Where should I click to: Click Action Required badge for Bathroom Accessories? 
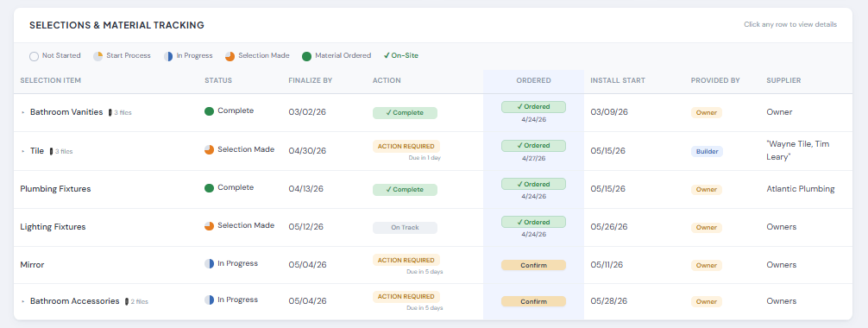click(x=406, y=296)
